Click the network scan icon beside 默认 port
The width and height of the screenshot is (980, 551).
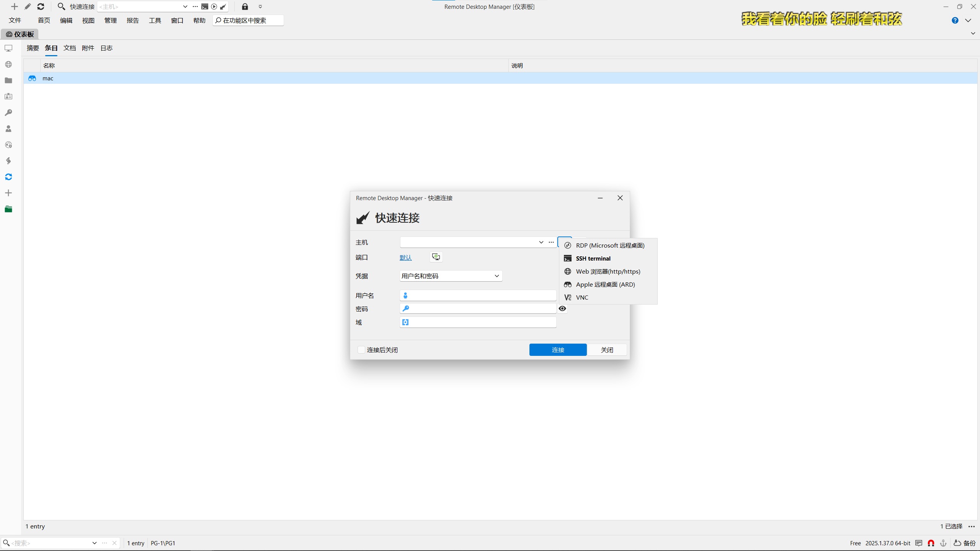click(x=436, y=257)
